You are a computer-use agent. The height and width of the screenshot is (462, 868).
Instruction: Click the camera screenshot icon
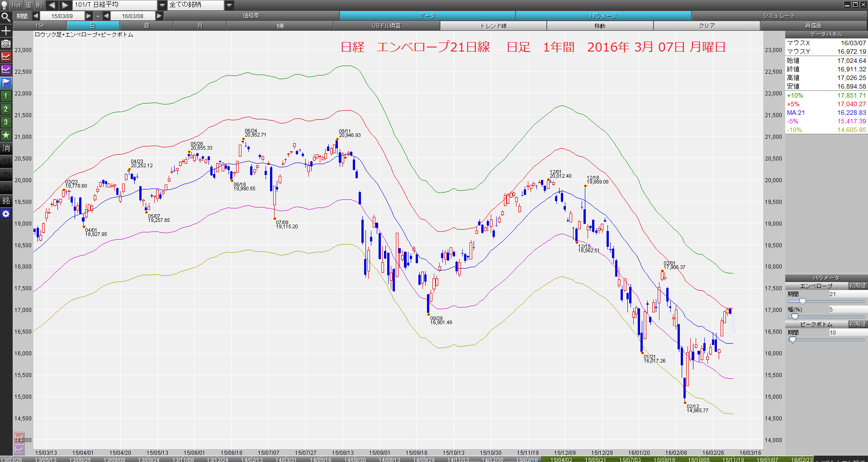click(x=6, y=43)
